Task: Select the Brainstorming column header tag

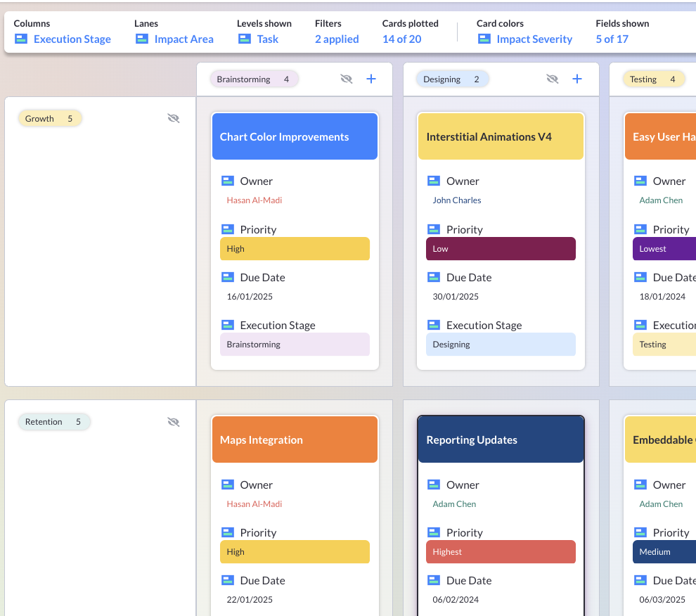Action: (254, 79)
